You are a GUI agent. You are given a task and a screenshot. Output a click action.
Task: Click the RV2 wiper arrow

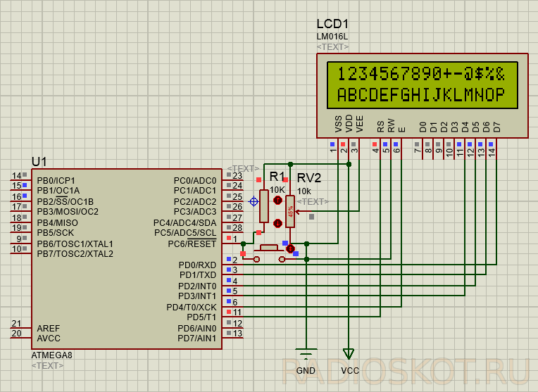[298, 211]
